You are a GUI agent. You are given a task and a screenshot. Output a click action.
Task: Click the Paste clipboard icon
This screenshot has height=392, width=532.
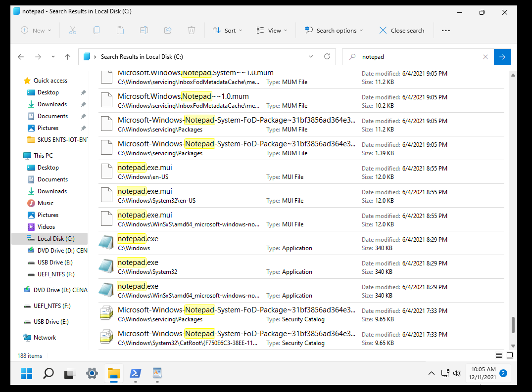point(120,31)
